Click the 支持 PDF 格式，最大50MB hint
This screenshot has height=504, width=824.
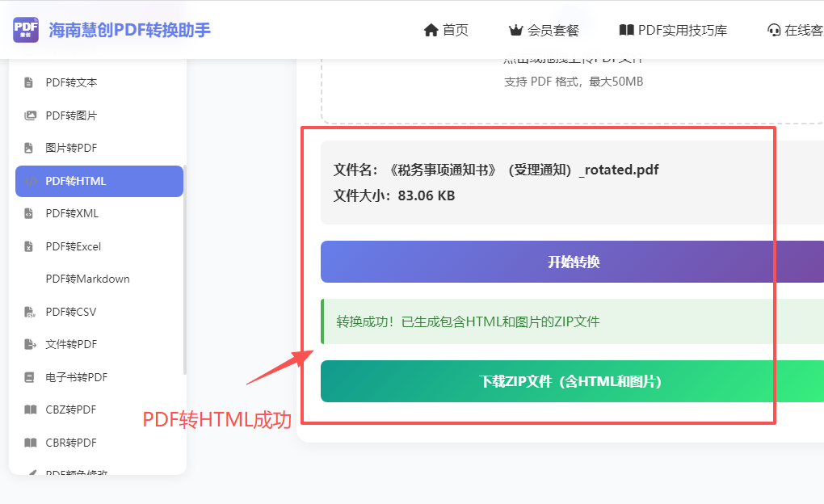(574, 82)
